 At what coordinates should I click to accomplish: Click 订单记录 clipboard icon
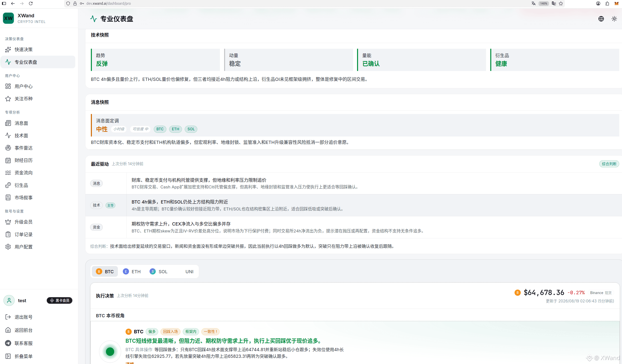(8, 234)
